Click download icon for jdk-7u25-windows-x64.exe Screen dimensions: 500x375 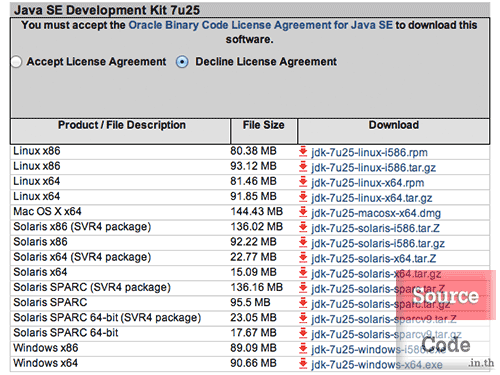tap(303, 364)
